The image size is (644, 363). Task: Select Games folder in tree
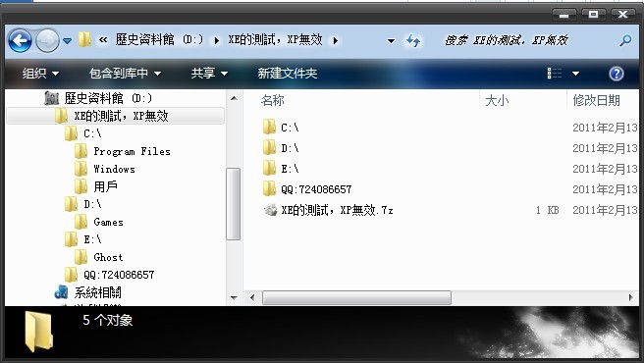(108, 222)
